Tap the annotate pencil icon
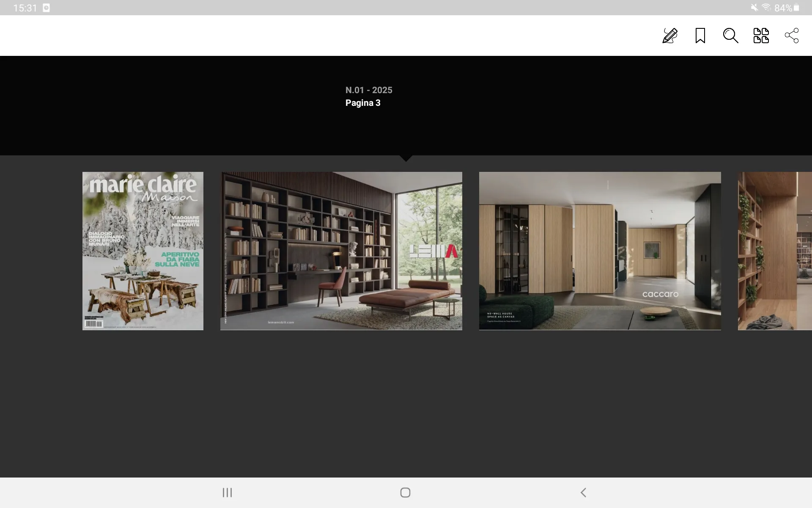812x508 pixels. [x=670, y=36]
